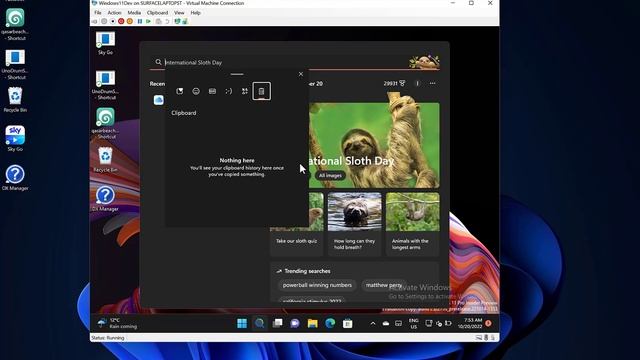The height and width of the screenshot is (360, 640).
Task: Open the Animals with the longest arms card
Action: [412, 224]
